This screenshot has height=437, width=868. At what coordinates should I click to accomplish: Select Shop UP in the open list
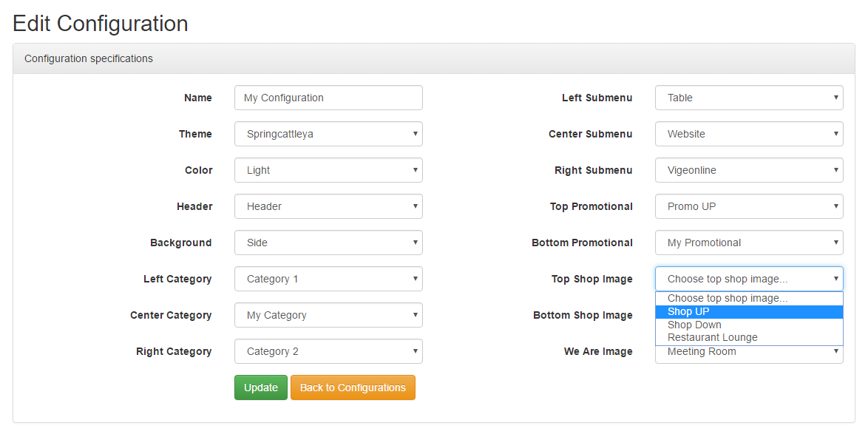pyautogui.click(x=749, y=312)
